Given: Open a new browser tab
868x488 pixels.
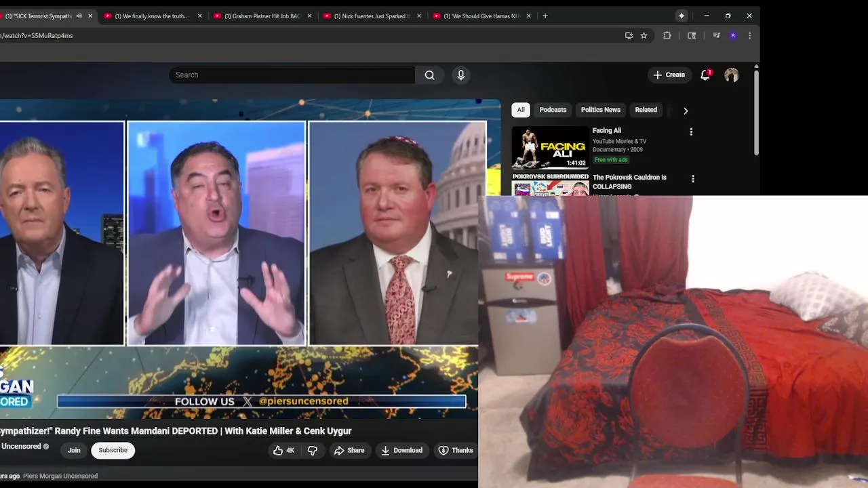Looking at the screenshot, I should coord(545,16).
